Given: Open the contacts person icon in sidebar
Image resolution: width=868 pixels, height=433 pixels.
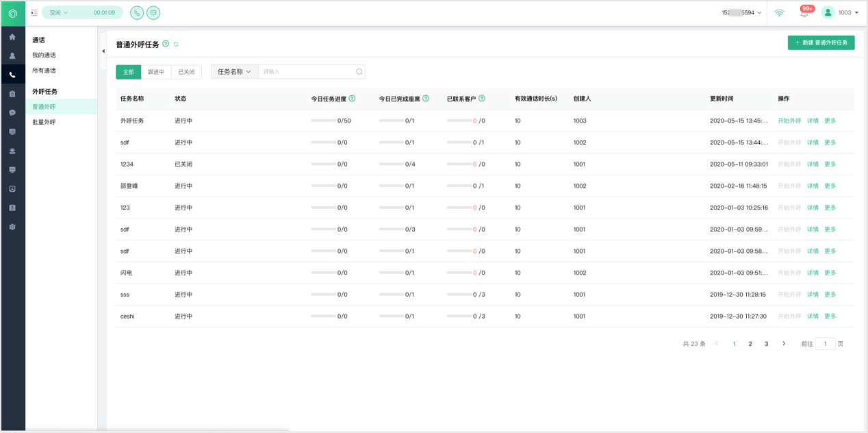Looking at the screenshot, I should [12, 56].
